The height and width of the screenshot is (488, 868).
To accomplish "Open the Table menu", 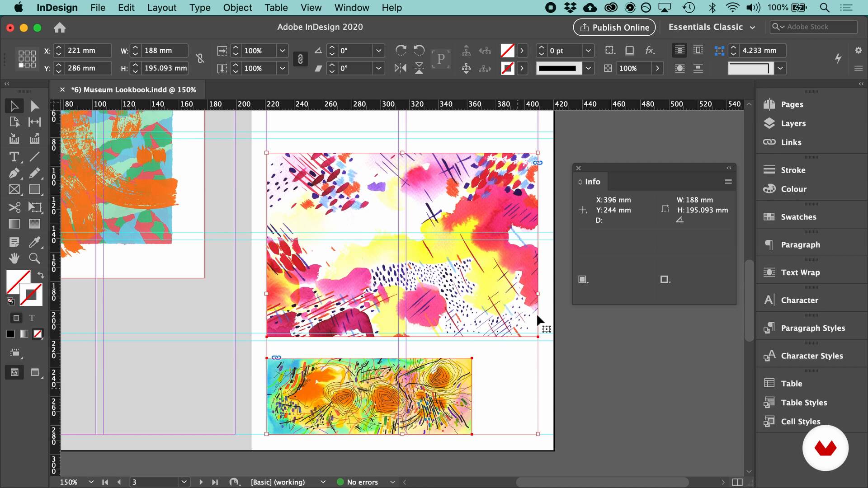I will [276, 8].
